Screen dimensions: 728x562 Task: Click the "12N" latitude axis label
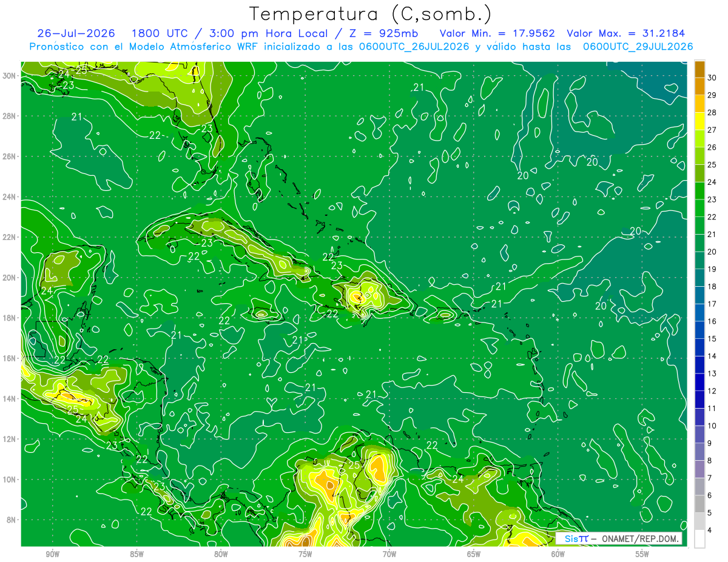pyautogui.click(x=9, y=439)
